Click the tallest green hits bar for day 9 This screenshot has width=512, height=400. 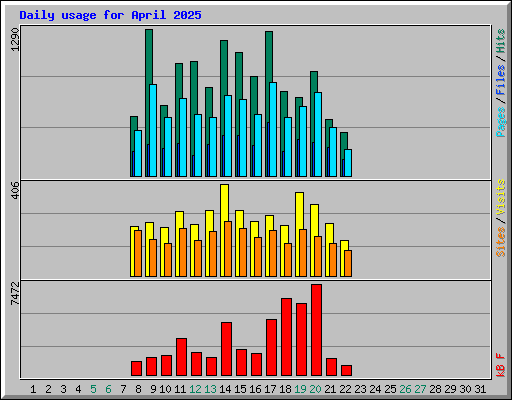[x=149, y=57]
